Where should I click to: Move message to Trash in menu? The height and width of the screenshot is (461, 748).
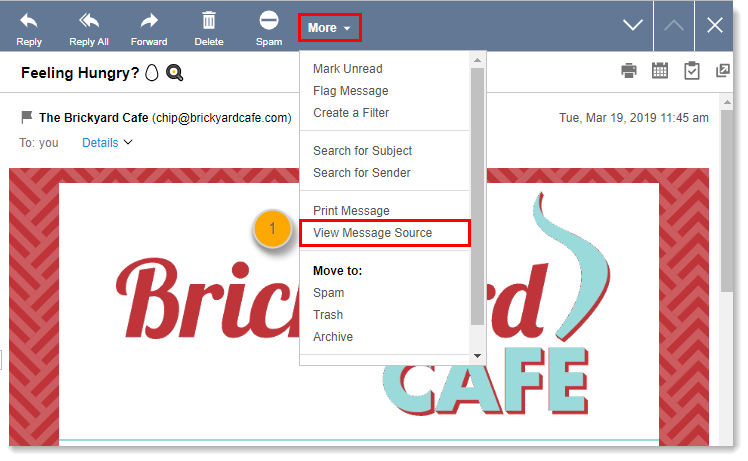click(x=328, y=315)
